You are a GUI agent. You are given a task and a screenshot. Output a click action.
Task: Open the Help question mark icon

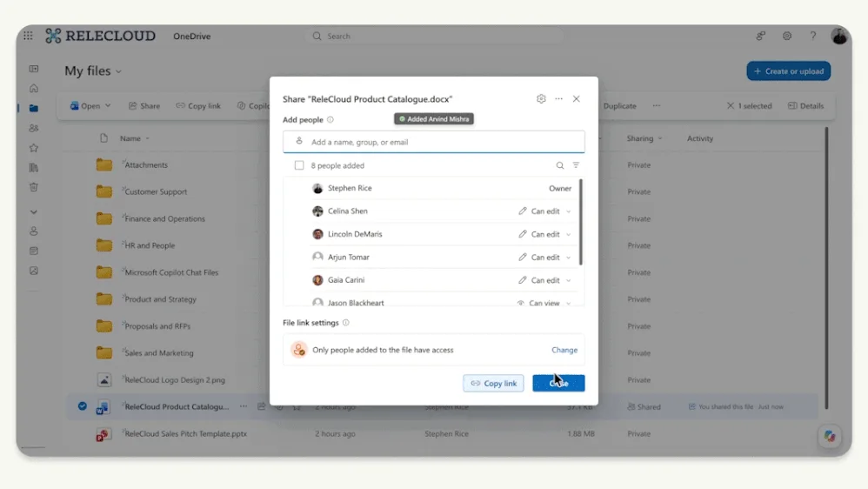click(x=812, y=36)
